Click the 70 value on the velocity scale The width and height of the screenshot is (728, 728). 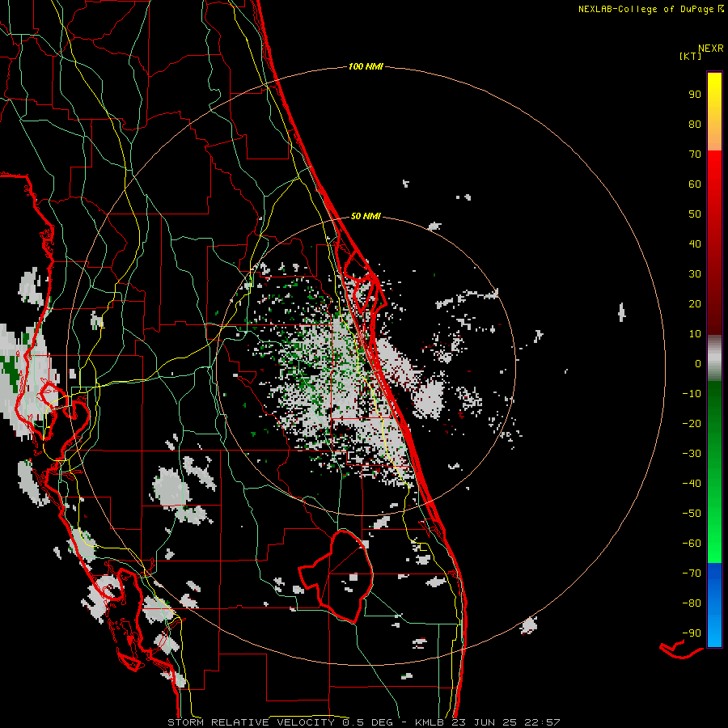coord(695,154)
